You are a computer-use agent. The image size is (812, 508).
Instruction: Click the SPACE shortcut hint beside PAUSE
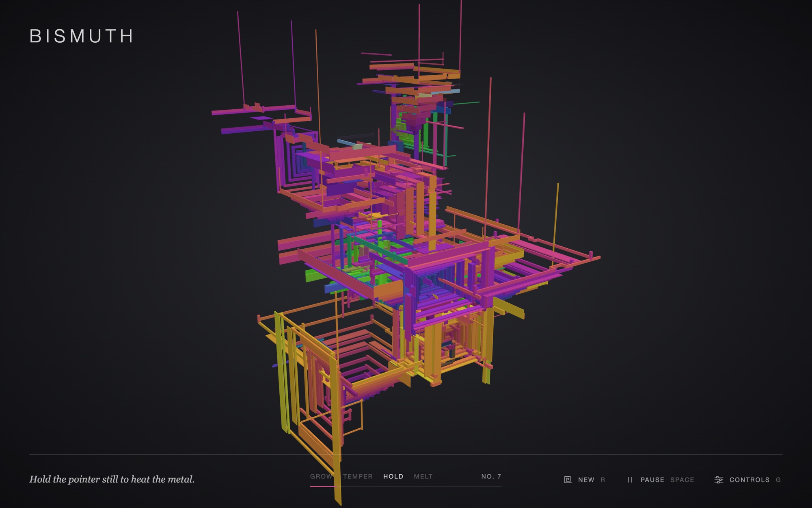682,480
